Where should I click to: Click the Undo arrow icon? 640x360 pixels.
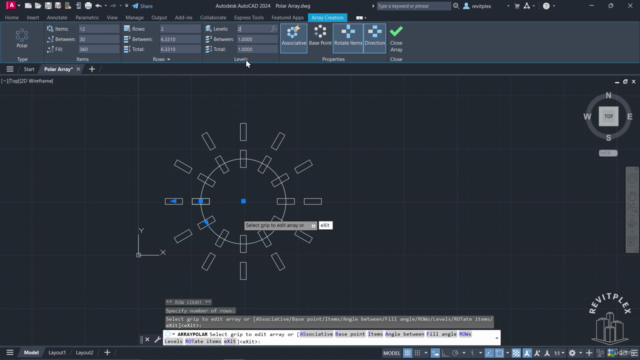click(x=98, y=6)
